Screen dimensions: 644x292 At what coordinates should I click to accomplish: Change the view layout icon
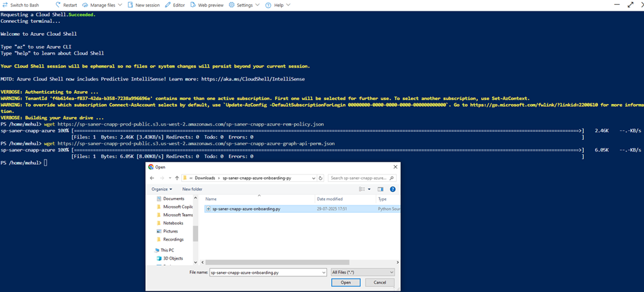(362, 189)
